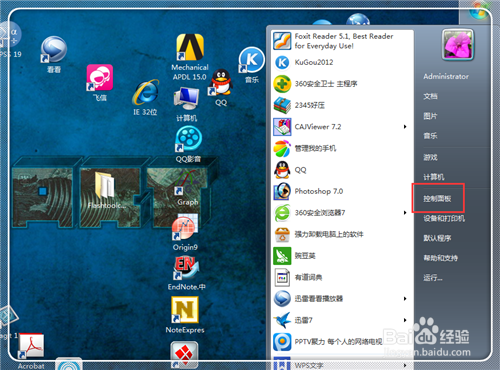Image resolution: width=500 pixels, height=370 pixels.
Task: Open IE 32位 desktop shortcut
Action: 145,98
